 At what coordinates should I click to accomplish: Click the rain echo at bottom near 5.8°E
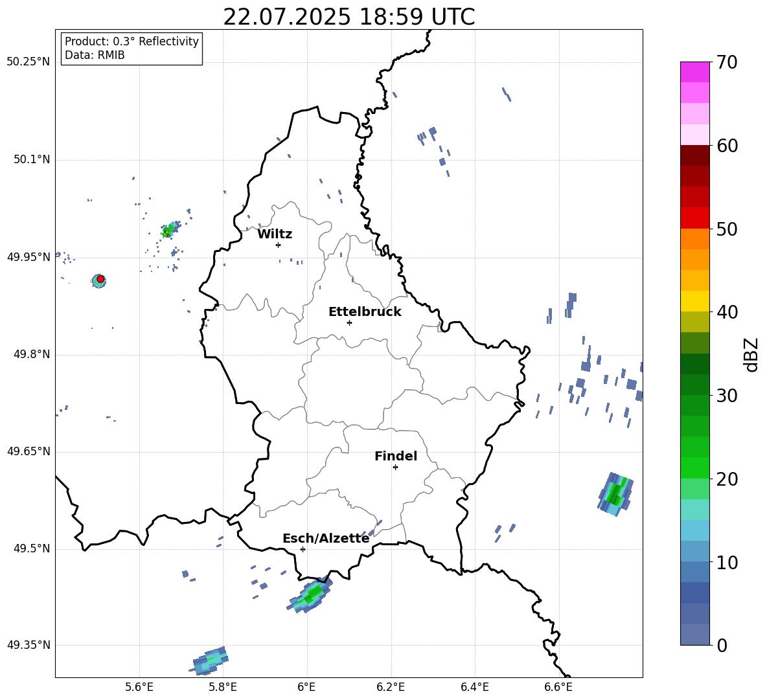tap(209, 660)
